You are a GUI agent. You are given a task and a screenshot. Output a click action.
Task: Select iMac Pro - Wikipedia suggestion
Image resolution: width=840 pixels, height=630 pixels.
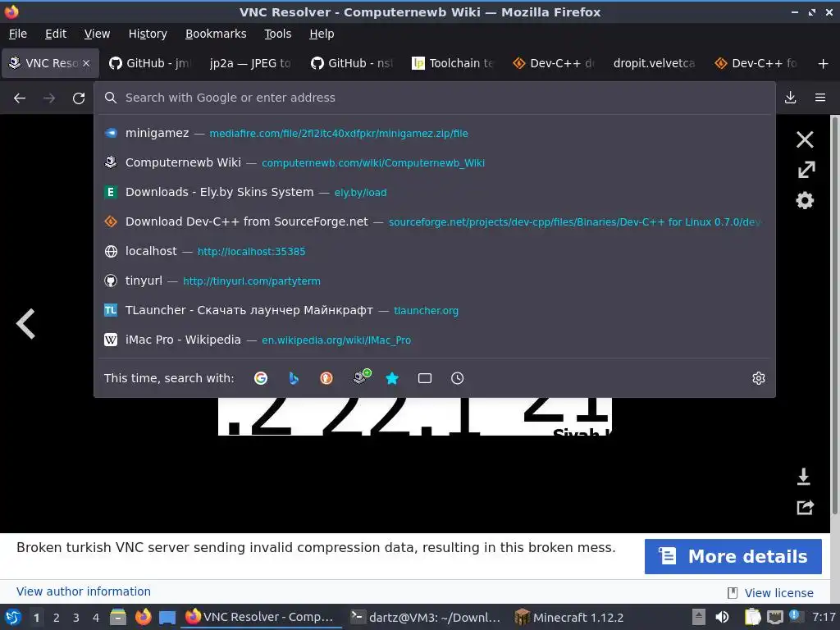435,340
